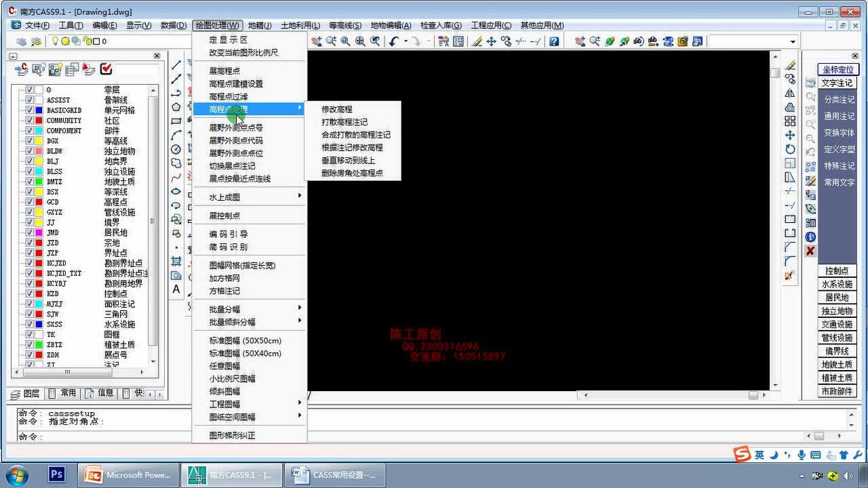Click the blue color swatch of BASICGRID layer
The image size is (868, 488).
coord(39,110)
